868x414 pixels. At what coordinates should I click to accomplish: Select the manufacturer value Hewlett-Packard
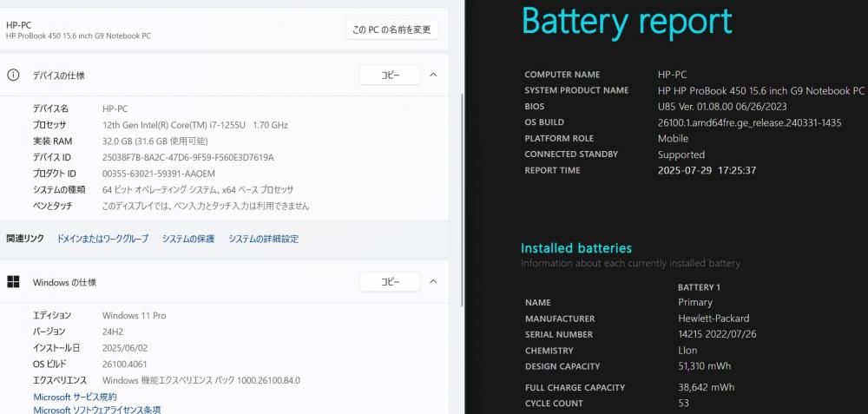713,319
